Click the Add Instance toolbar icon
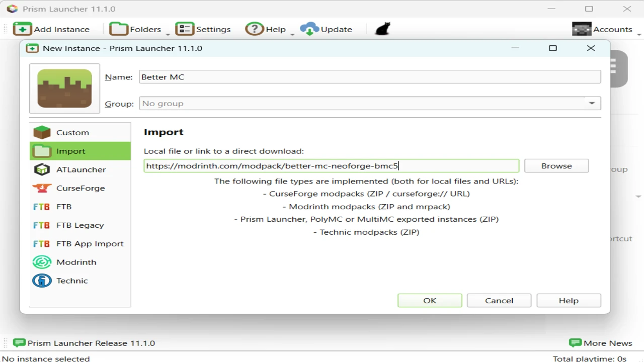Screen dimensions: 644x362 22,29
